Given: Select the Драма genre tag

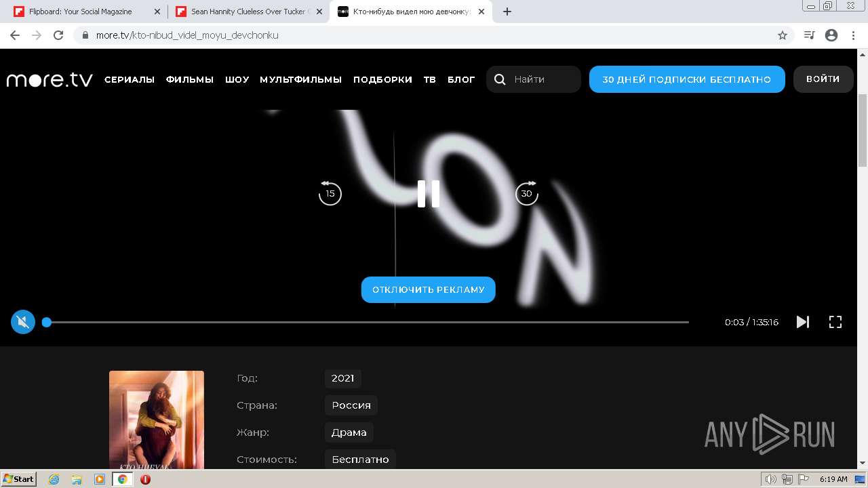Looking at the screenshot, I should 349,432.
